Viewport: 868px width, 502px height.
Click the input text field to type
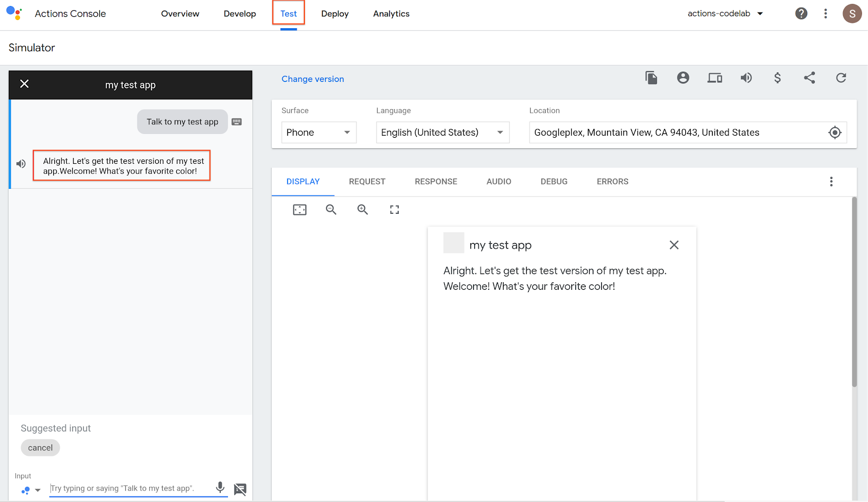pyautogui.click(x=130, y=488)
